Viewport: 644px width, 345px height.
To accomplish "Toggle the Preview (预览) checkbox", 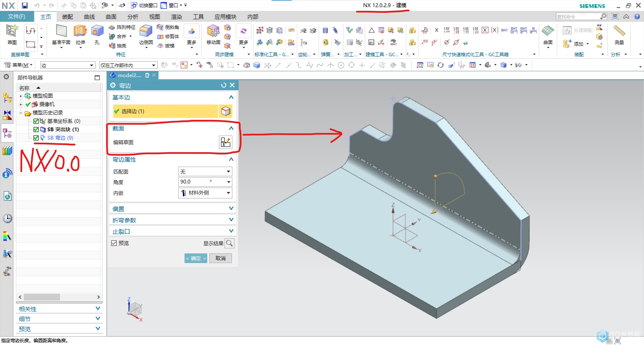I will click(114, 243).
